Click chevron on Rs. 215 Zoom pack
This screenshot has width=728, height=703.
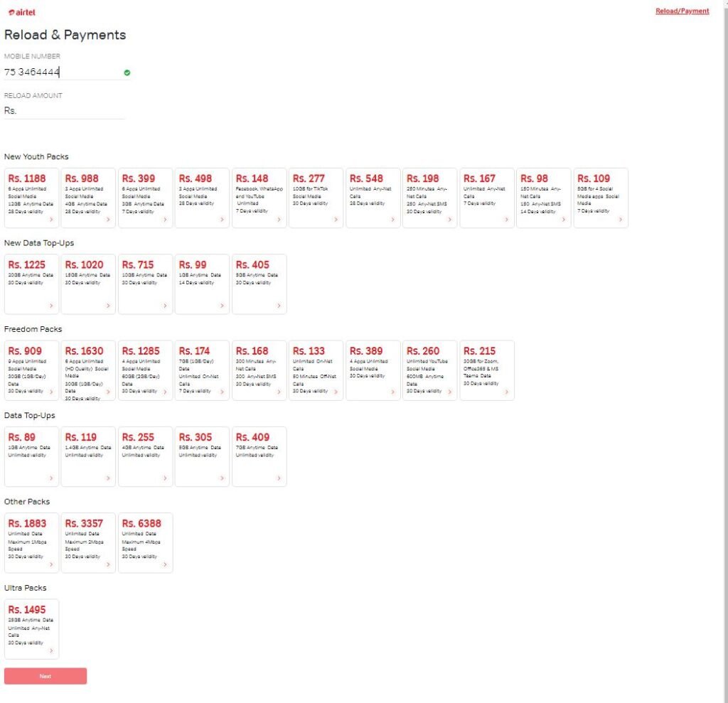pos(506,392)
